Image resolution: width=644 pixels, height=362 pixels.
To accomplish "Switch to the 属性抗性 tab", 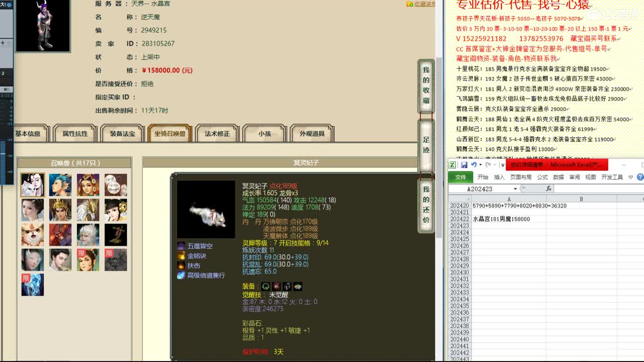I will pos(75,134).
